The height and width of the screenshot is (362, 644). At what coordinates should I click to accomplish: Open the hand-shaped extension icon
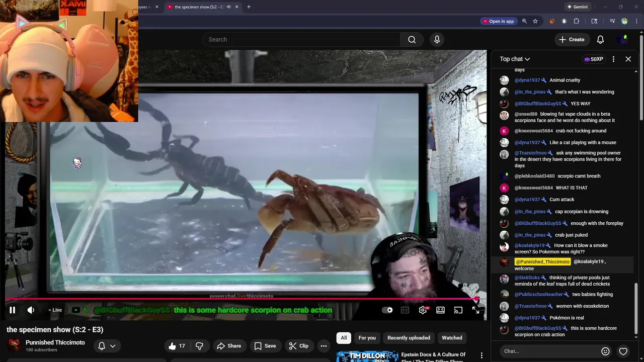point(564,21)
